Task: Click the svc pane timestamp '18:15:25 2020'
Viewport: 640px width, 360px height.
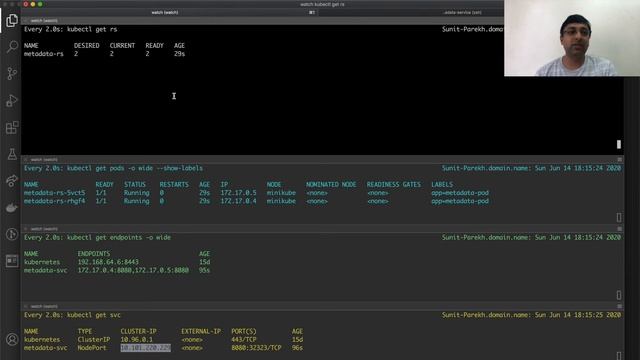Action: click(597, 315)
